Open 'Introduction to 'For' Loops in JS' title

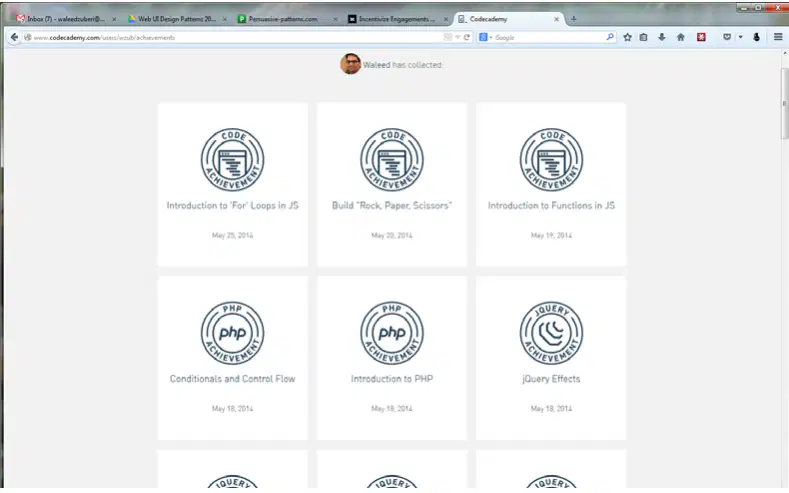point(232,205)
